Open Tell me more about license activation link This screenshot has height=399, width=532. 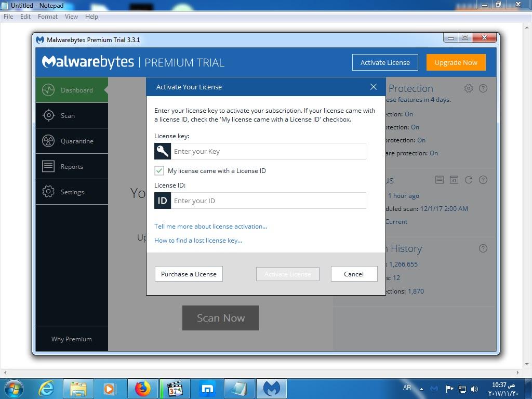point(211,227)
